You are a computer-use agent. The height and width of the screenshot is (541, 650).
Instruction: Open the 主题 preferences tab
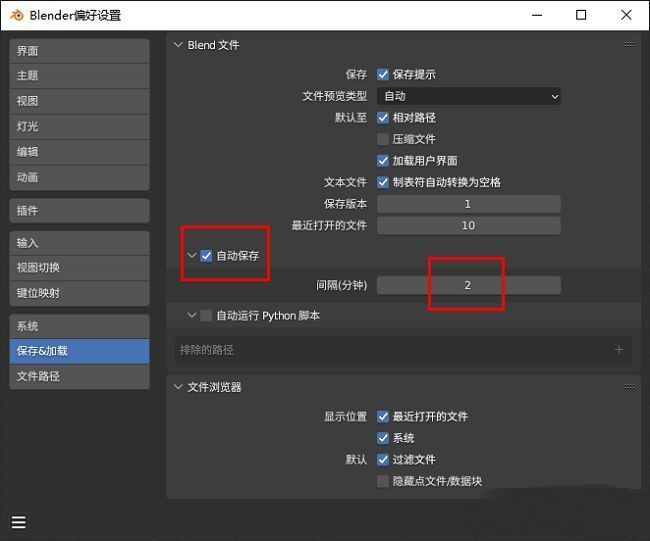pos(79,76)
